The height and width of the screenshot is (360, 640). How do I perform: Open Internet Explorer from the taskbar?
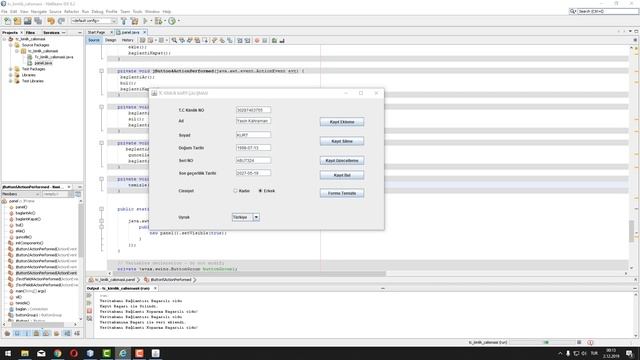point(123,353)
